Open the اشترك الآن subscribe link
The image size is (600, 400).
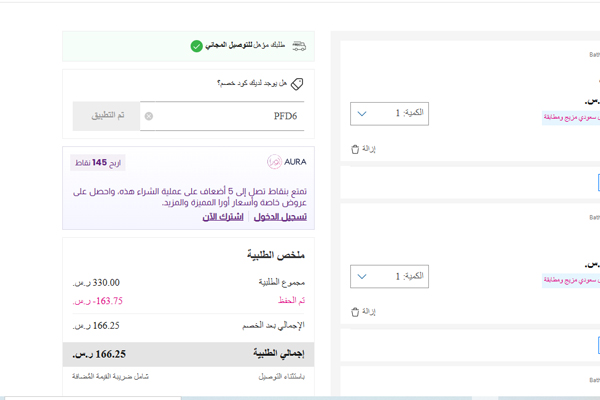pos(223,217)
